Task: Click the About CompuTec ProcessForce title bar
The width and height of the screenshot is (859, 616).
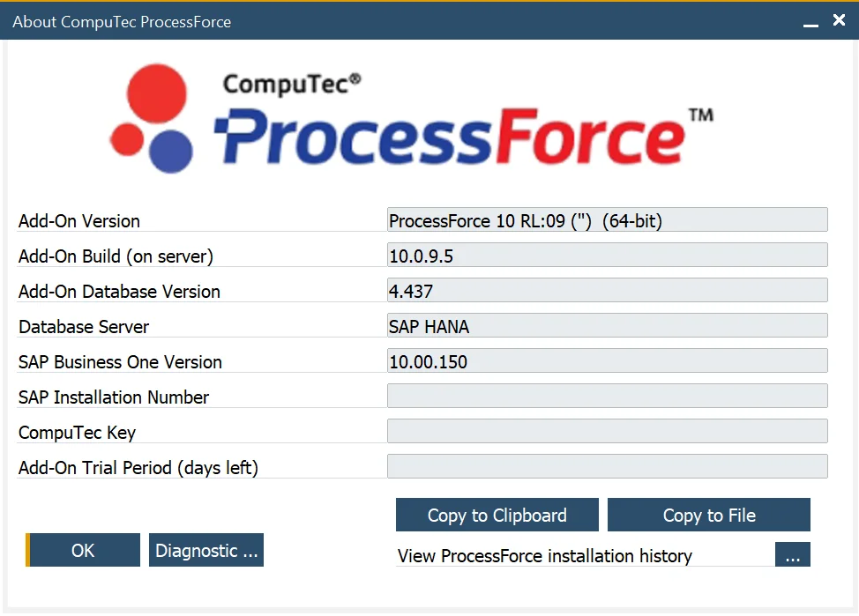Action: 397,20
